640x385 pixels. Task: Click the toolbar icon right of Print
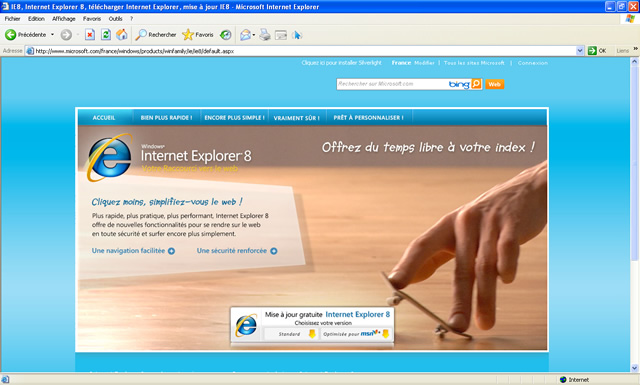point(281,35)
